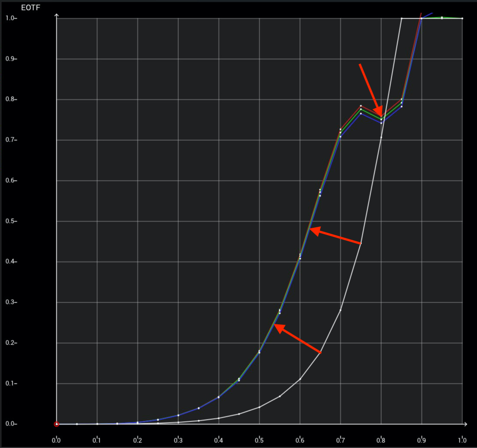
Task: Click the upward arrowhead atop the vertical axis
Action: [57, 16]
